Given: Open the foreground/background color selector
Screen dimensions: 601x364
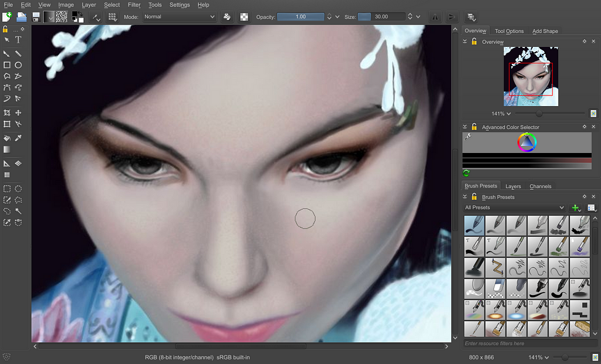Looking at the screenshot, I should pyautogui.click(x=78, y=17).
